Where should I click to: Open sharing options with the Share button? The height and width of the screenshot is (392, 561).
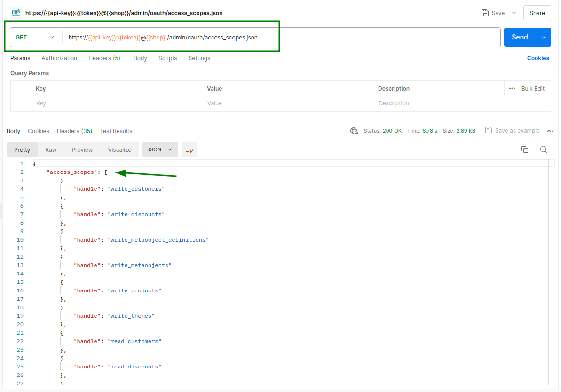[537, 13]
